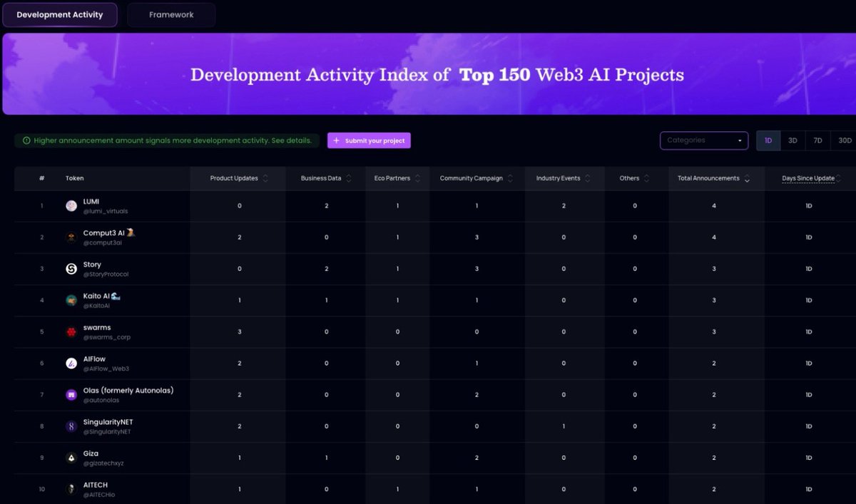Sort by Industry Events column arrows

pos(588,178)
